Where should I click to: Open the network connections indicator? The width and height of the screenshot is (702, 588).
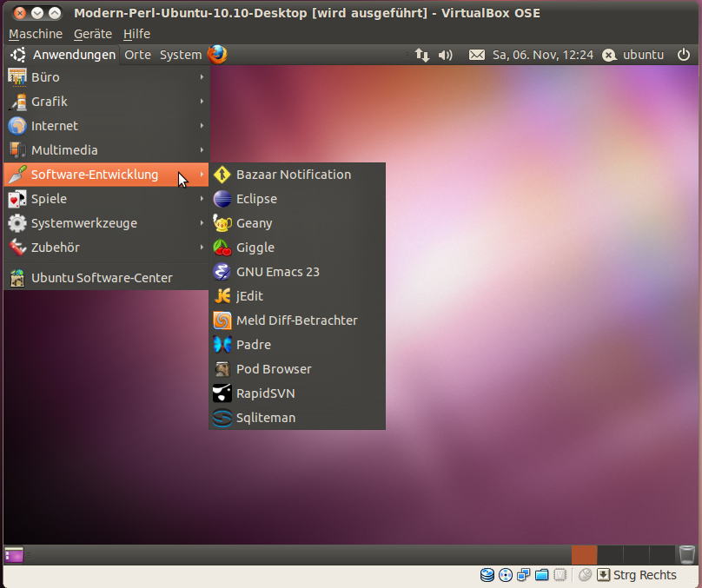pyautogui.click(x=421, y=55)
